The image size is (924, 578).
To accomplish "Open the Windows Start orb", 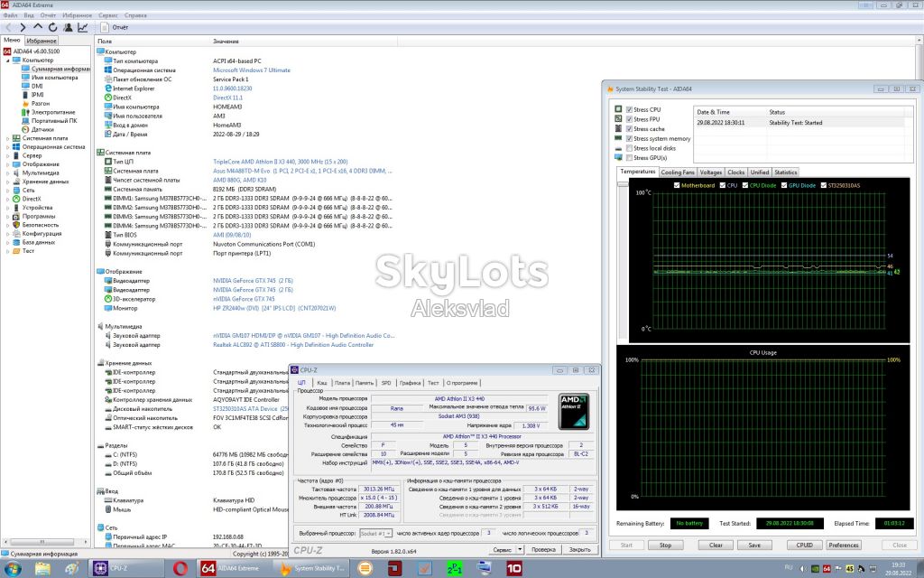I will pos(13,569).
